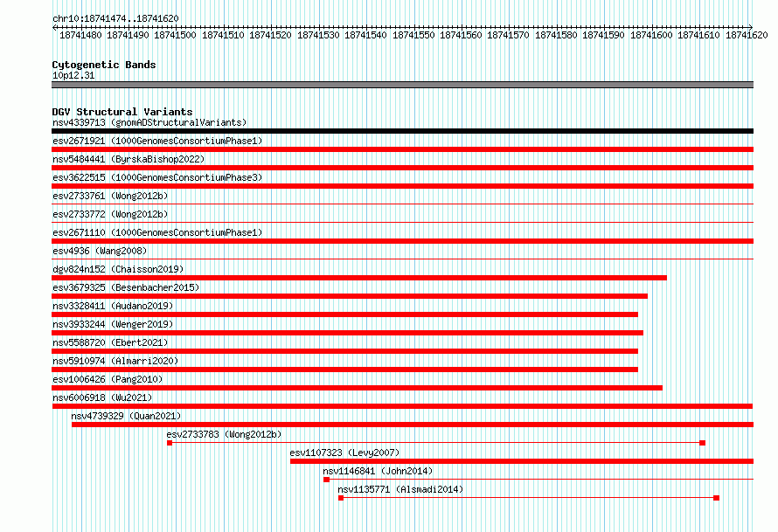This screenshot has height=532, width=778.
Task: Select the red bar under nsv6006918
Action: coord(402,406)
